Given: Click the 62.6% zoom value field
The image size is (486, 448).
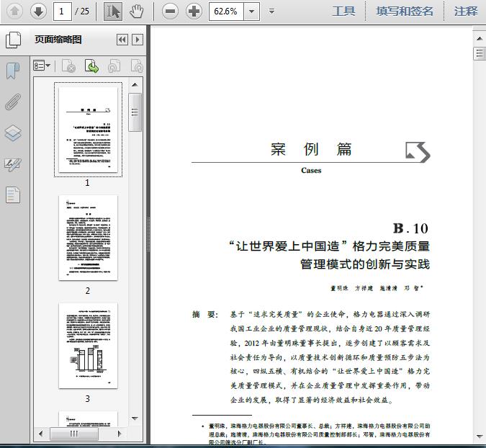Looking at the screenshot, I should (x=226, y=12).
